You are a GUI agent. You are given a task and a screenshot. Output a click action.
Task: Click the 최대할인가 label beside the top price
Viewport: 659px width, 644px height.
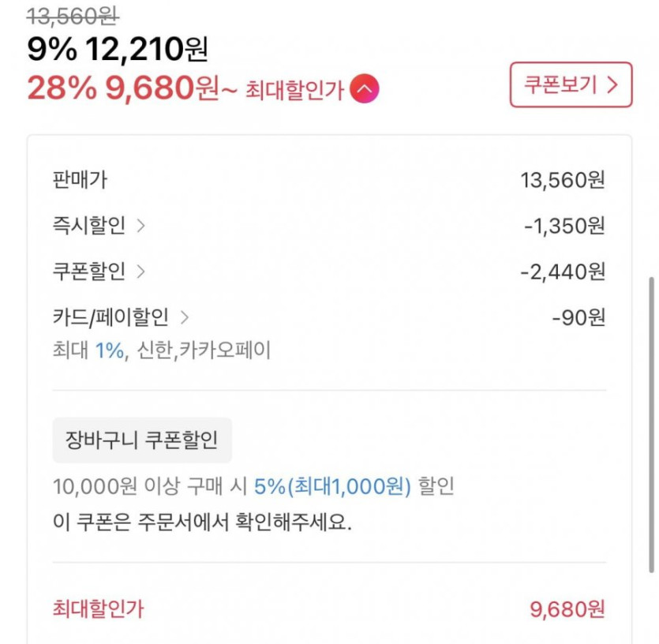[294, 90]
